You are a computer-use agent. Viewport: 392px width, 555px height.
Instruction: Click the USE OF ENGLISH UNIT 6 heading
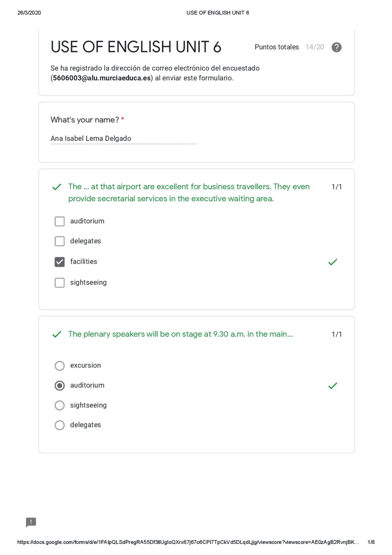tap(136, 47)
